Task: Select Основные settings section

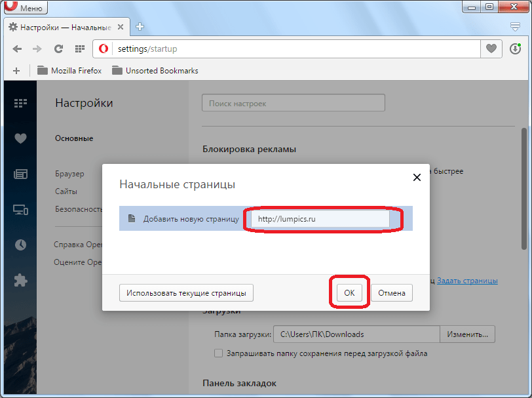Action: [74, 138]
